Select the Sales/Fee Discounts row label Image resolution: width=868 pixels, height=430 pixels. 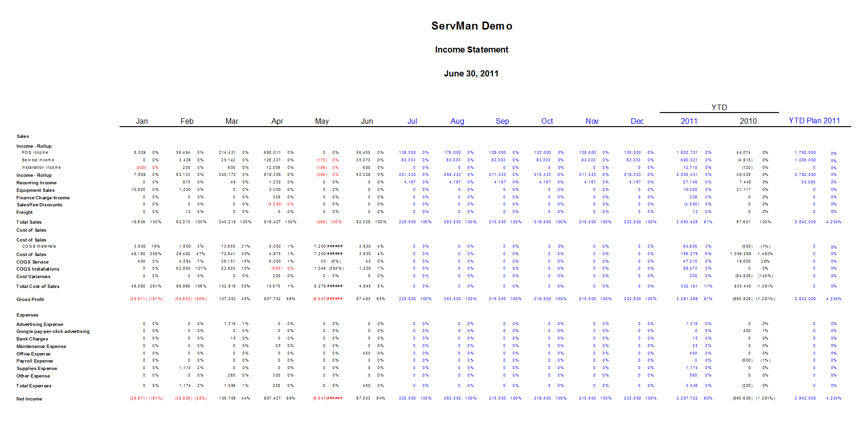(x=39, y=205)
